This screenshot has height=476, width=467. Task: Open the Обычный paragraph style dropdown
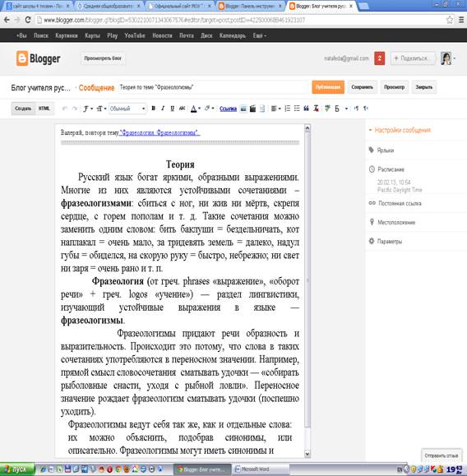[x=127, y=109]
